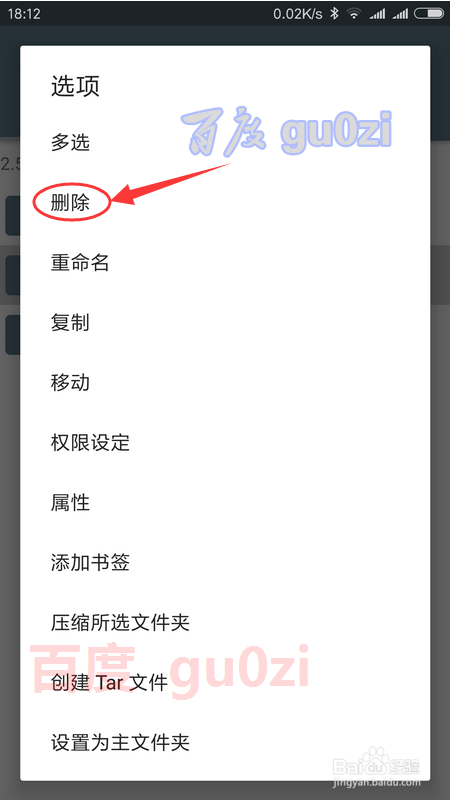
Task: Tap the Bluetooth icon in status bar
Action: [x=334, y=14]
